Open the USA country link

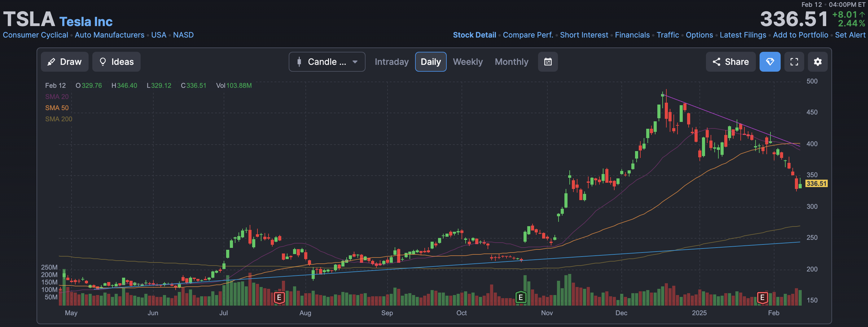(159, 35)
